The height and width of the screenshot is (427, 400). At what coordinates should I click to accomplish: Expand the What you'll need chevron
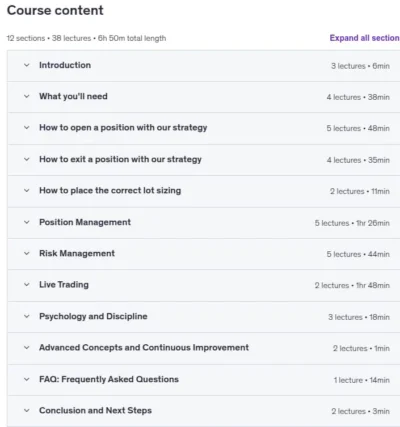27,97
